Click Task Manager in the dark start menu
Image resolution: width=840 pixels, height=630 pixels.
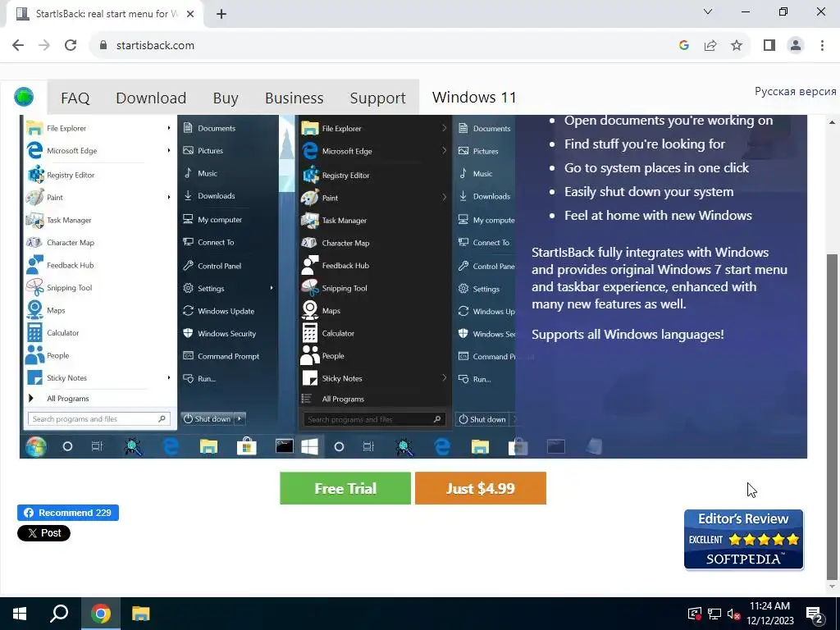coord(335,220)
